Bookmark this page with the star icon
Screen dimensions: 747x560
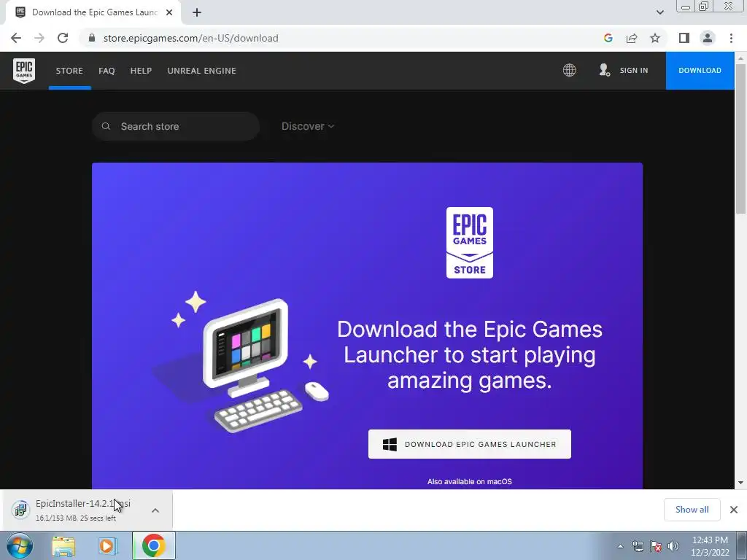point(655,38)
